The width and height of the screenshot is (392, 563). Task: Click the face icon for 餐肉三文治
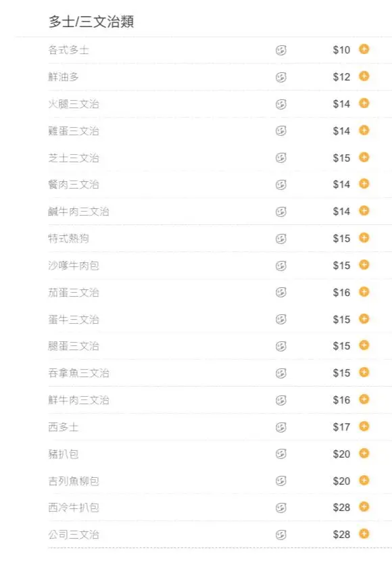[x=281, y=185]
